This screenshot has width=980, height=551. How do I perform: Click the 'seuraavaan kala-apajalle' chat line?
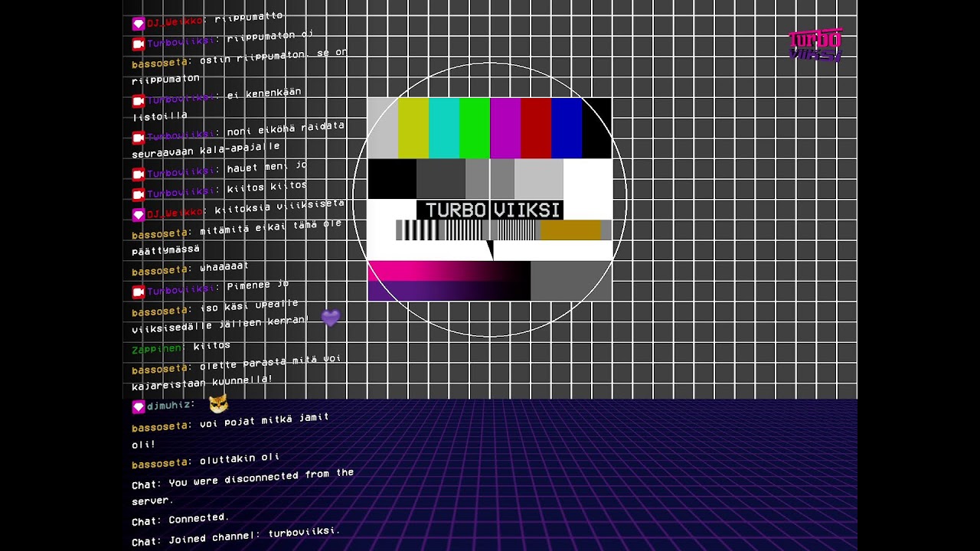click(x=205, y=149)
